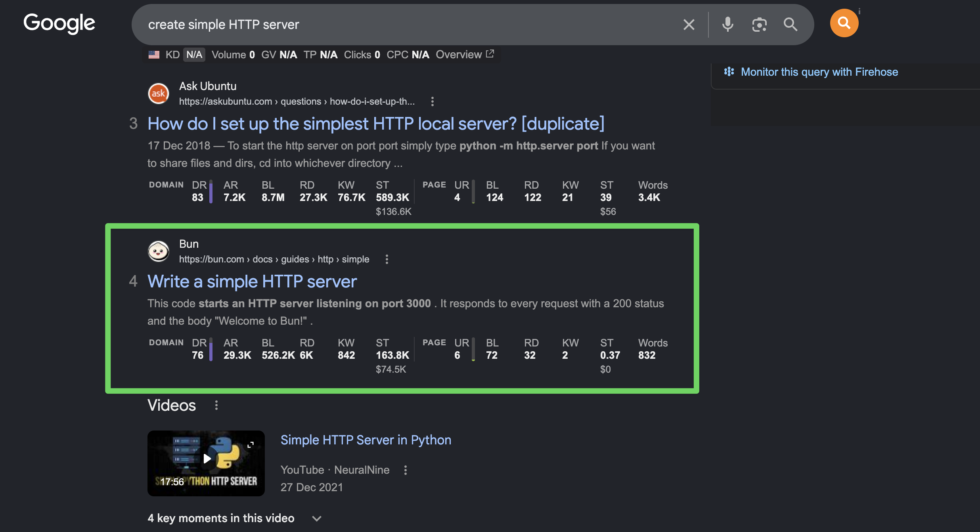
Task: Click Bun domain AR value 29.3K
Action: [x=237, y=355]
